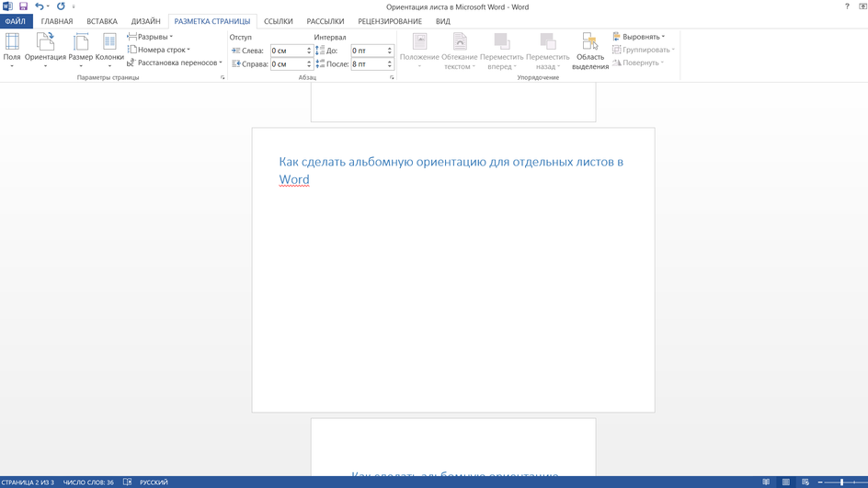
Task: Expand the Разрывы breaks dropdown
Action: 150,37
